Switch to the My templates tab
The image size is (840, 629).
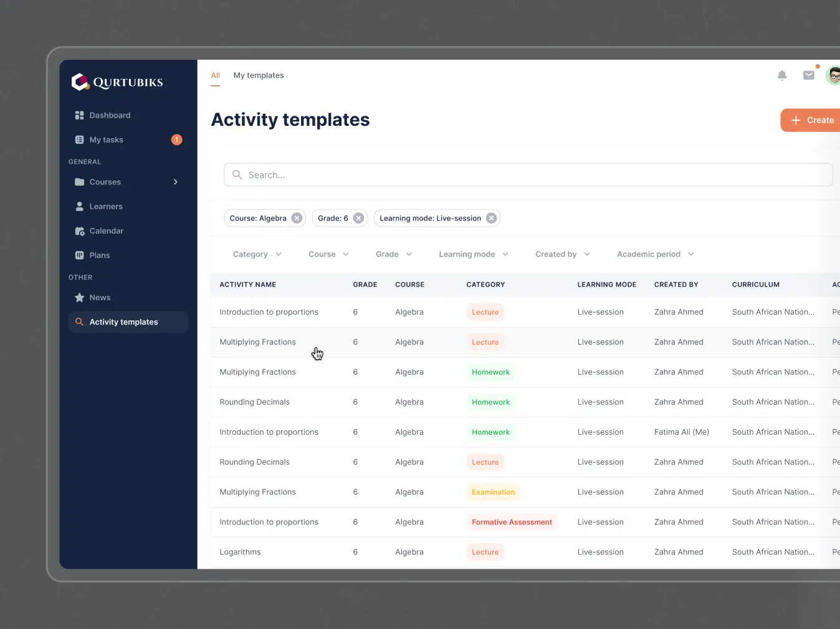259,75
